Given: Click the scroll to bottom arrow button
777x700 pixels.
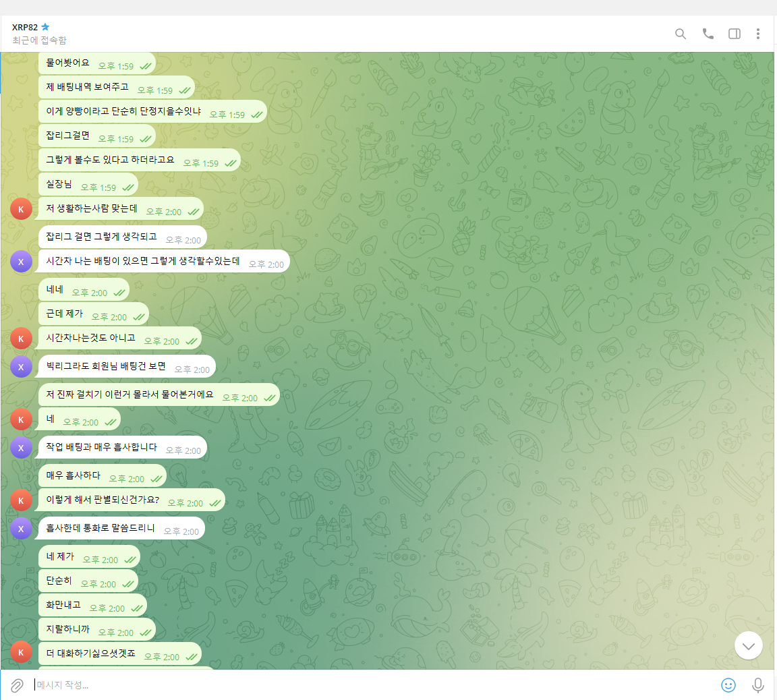Looking at the screenshot, I should click(748, 645).
